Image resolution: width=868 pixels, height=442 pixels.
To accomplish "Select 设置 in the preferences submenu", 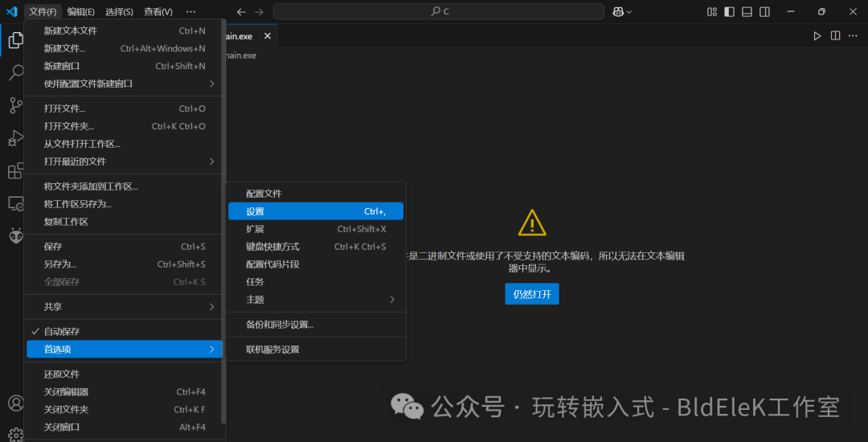I will [x=316, y=211].
